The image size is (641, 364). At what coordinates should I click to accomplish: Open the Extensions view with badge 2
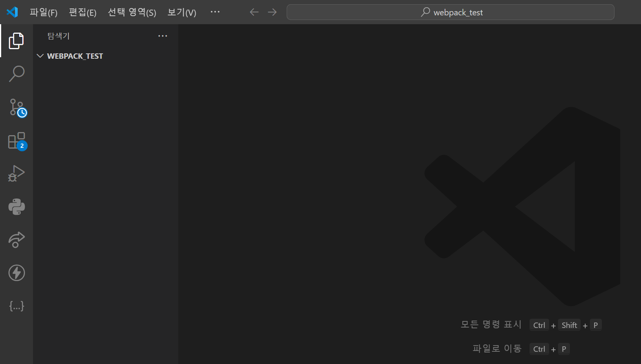(x=17, y=141)
